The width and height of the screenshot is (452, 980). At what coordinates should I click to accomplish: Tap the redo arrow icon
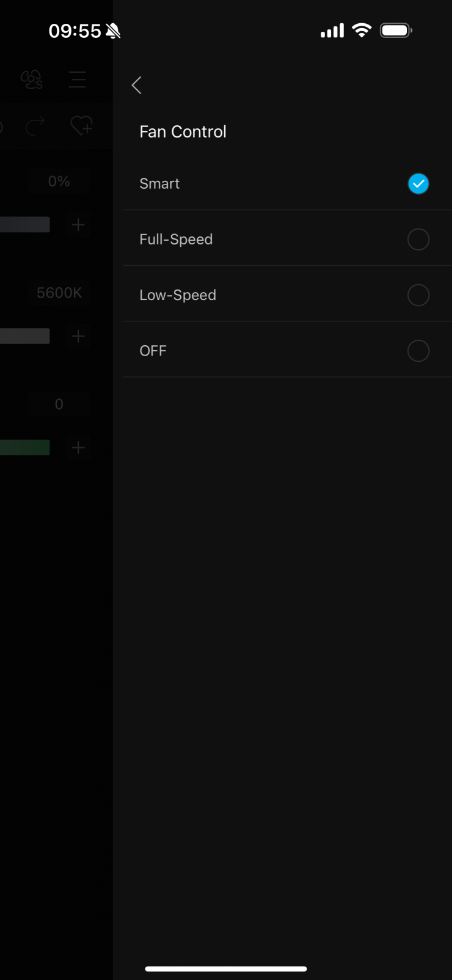(x=35, y=126)
